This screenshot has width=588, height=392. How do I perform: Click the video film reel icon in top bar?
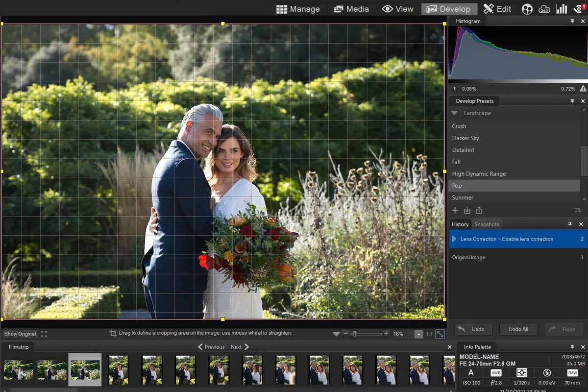coord(527,9)
